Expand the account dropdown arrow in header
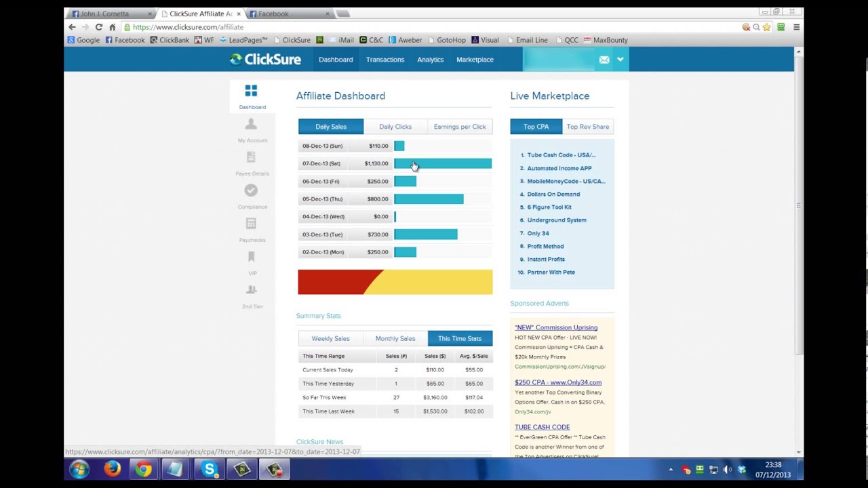This screenshot has width=868, height=488. pyautogui.click(x=620, y=60)
